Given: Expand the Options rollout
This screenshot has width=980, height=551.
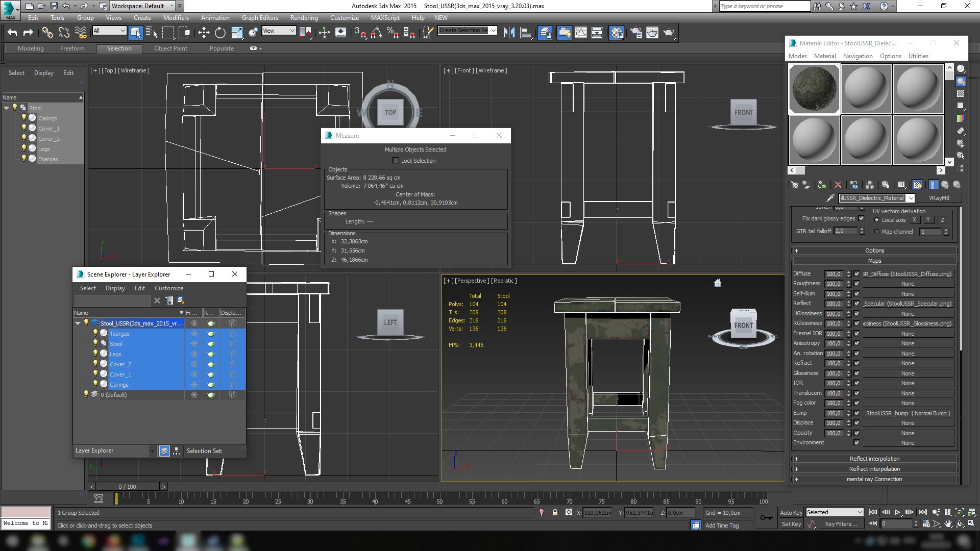Looking at the screenshot, I should 874,251.
